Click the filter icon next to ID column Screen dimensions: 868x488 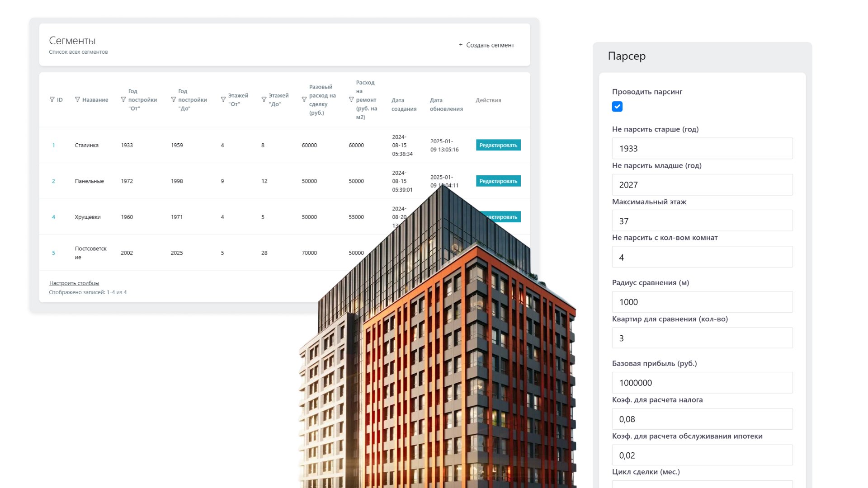pyautogui.click(x=52, y=99)
